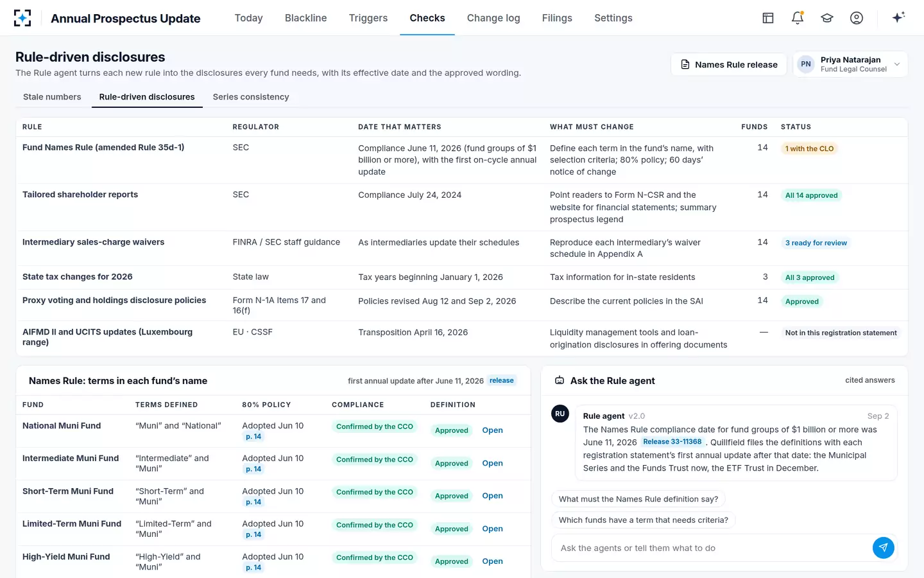
Task: Click the PN avatar for Priya Natarajan
Action: tap(806, 64)
